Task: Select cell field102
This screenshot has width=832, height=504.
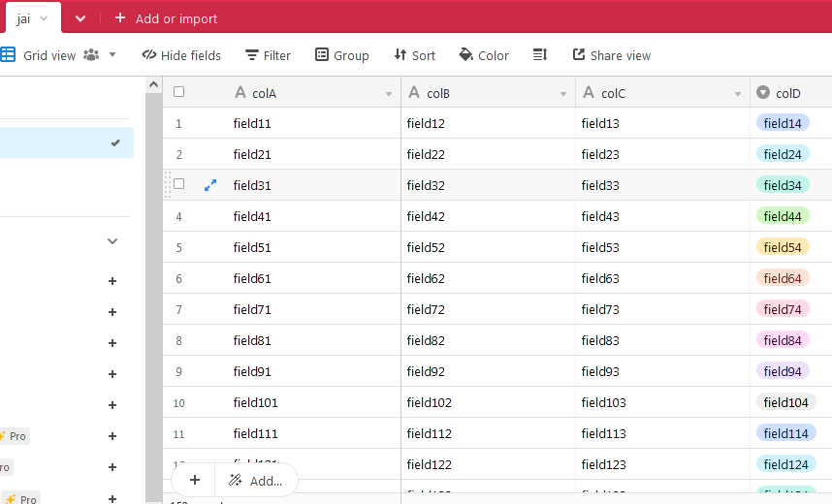Action: pyautogui.click(x=488, y=402)
